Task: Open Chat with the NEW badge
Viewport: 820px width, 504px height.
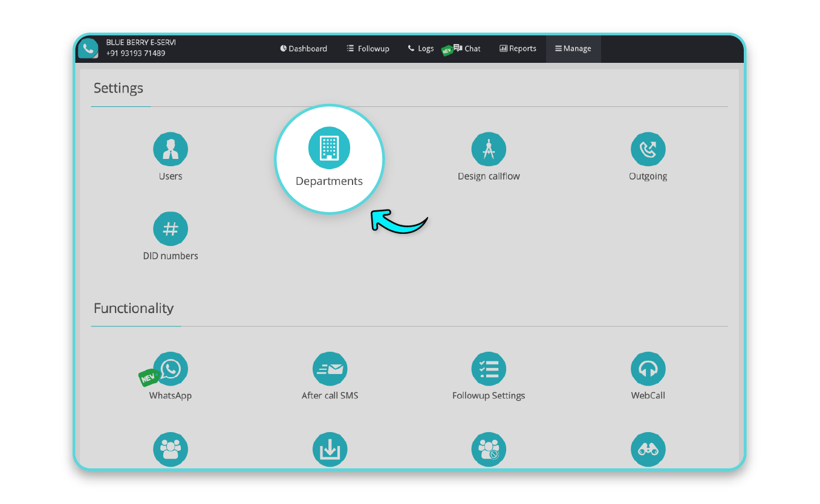Action: (x=466, y=48)
